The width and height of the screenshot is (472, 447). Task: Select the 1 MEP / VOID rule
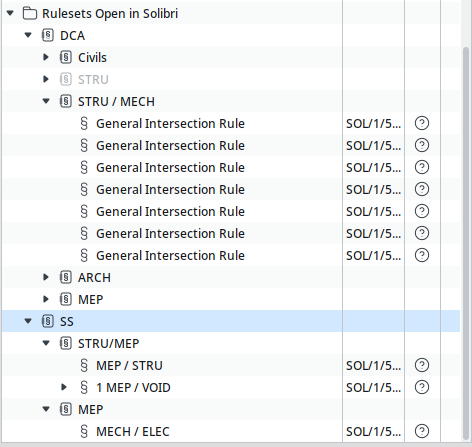point(133,388)
